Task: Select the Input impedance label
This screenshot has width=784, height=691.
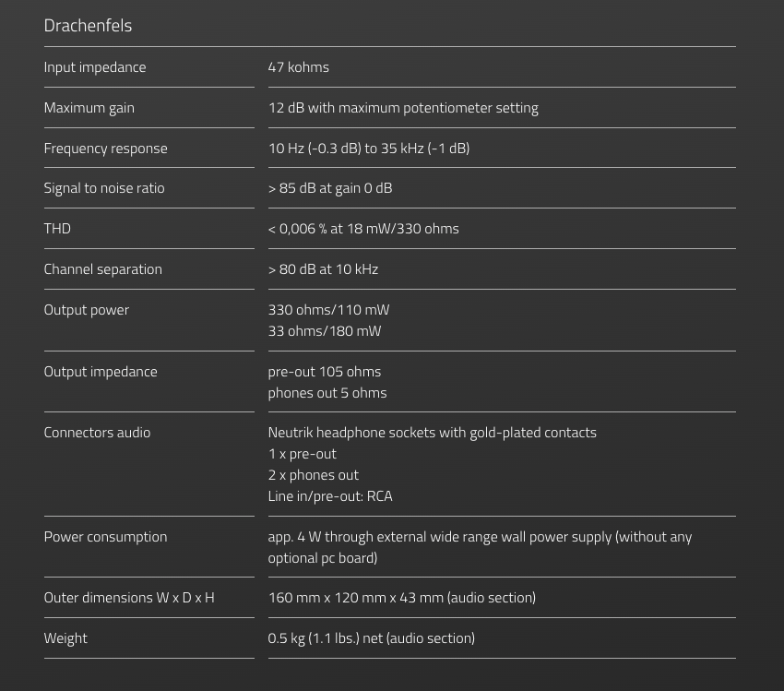Action: click(x=94, y=67)
